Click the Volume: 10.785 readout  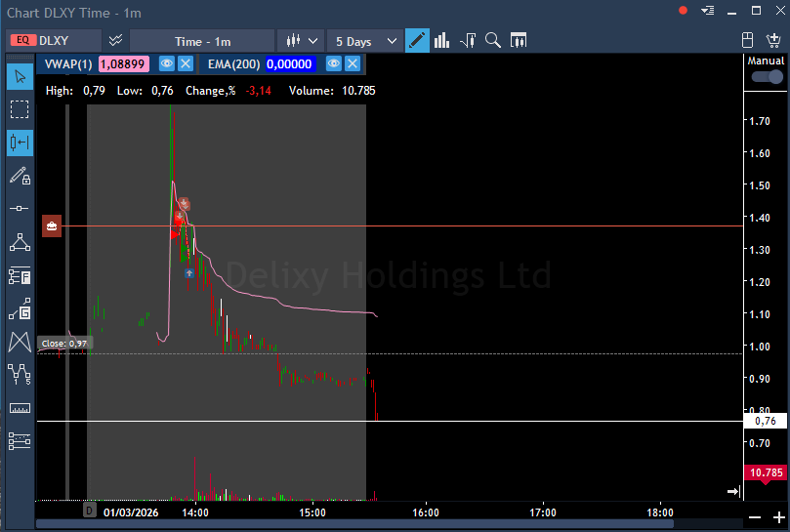pos(332,91)
